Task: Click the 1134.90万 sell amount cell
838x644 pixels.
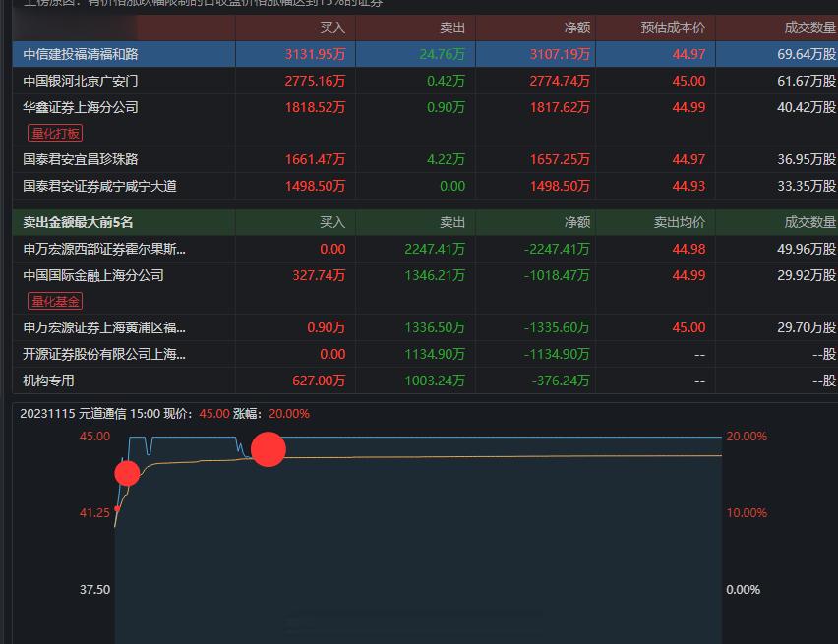Action: coord(435,354)
